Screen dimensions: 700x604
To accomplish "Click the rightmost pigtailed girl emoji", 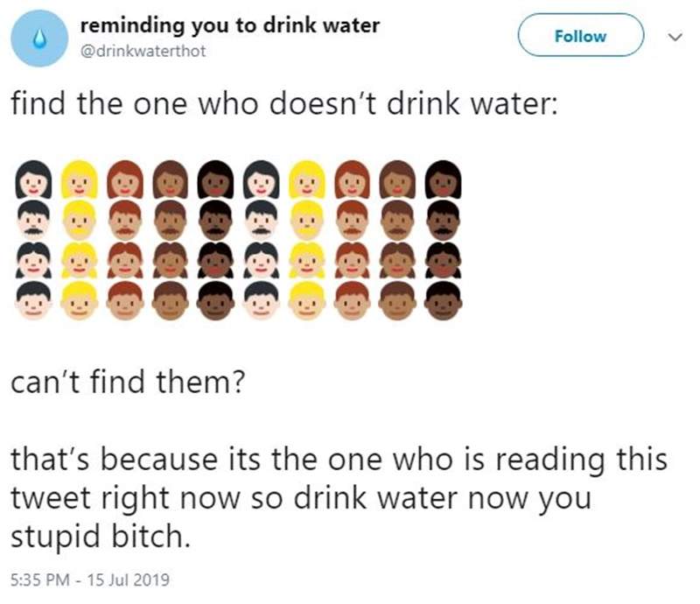I will pyautogui.click(x=443, y=259).
